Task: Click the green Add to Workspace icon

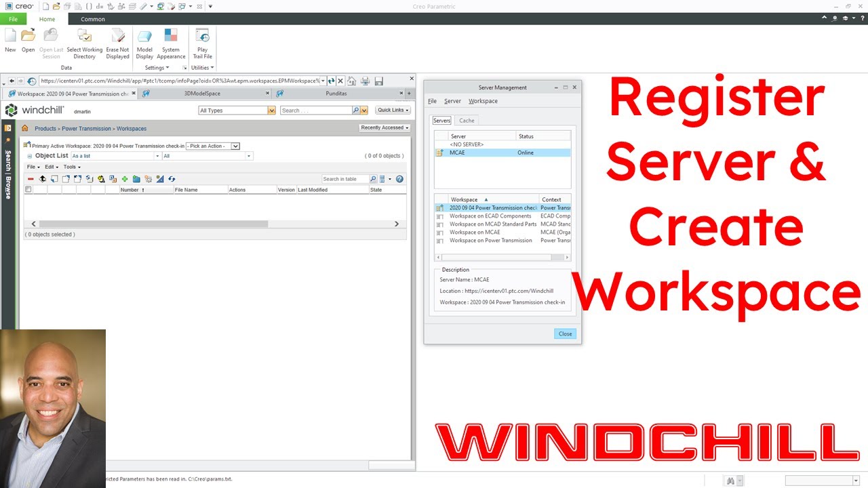Action: (x=125, y=179)
